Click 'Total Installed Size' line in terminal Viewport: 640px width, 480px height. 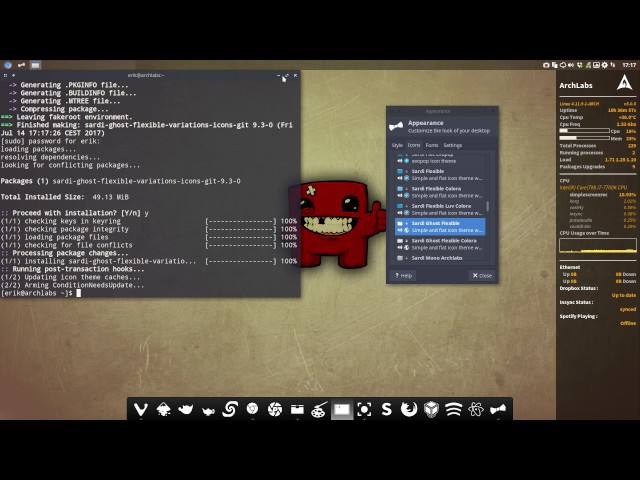pos(65,197)
